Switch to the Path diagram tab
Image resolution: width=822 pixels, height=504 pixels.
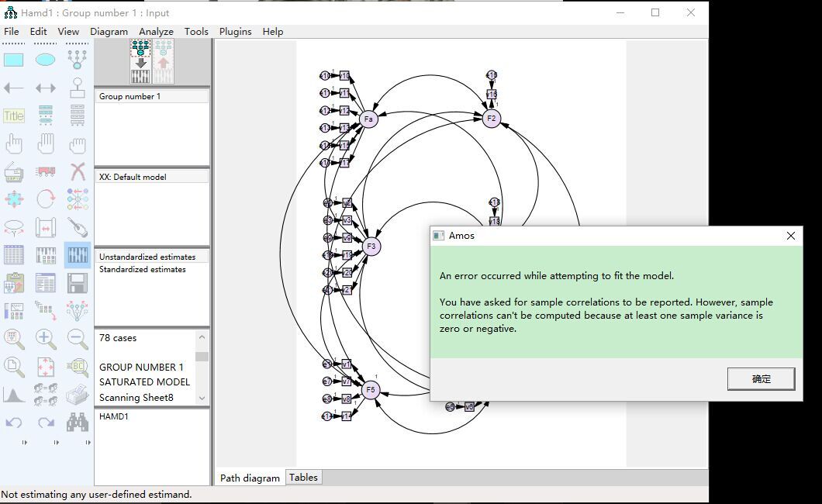tap(250, 478)
